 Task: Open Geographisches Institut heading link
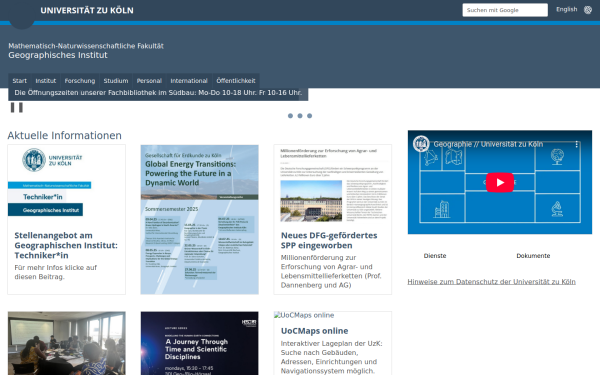58,55
